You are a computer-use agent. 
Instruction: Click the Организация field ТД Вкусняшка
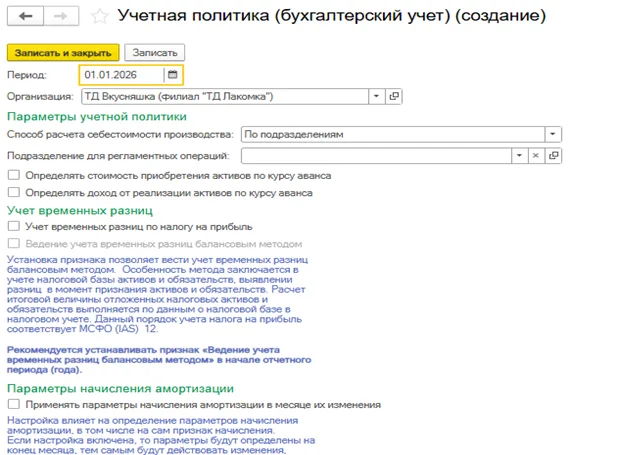tap(225, 96)
